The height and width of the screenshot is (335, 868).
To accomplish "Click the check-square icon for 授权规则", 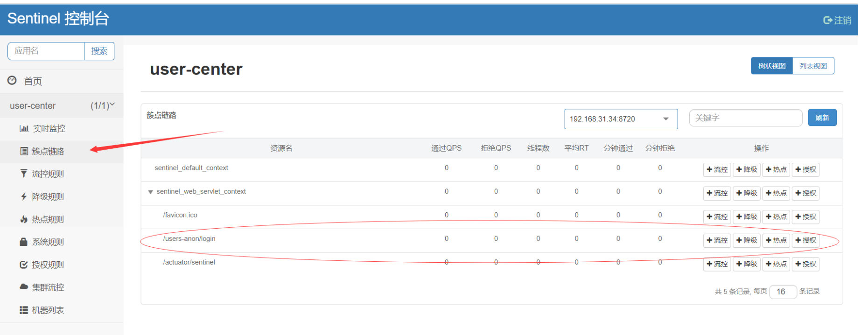I will pyautogui.click(x=24, y=265).
